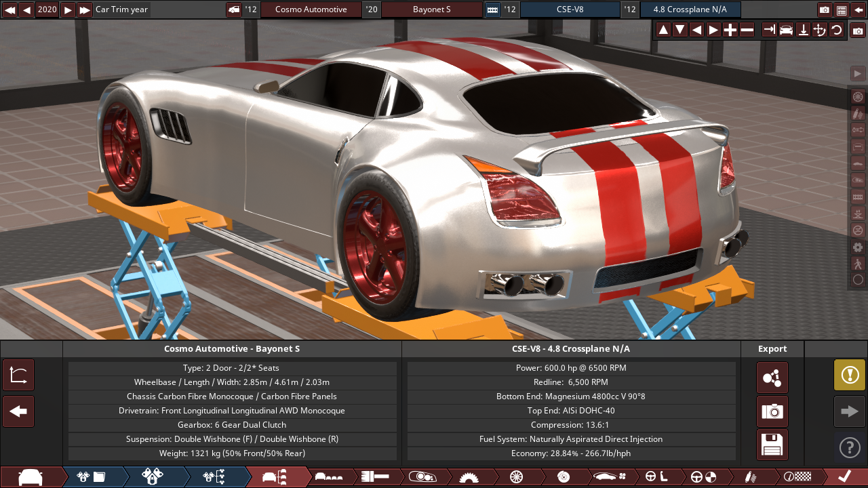Open the headlight fixtures tab
This screenshot has height=488, width=868.
click(422, 476)
